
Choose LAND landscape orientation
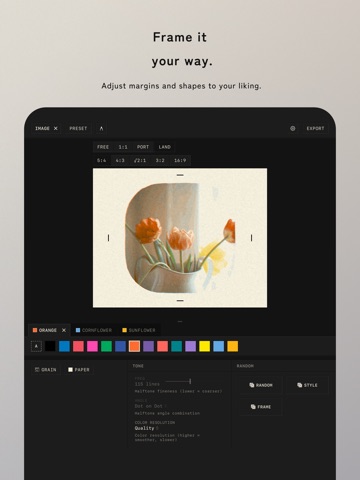(165, 147)
